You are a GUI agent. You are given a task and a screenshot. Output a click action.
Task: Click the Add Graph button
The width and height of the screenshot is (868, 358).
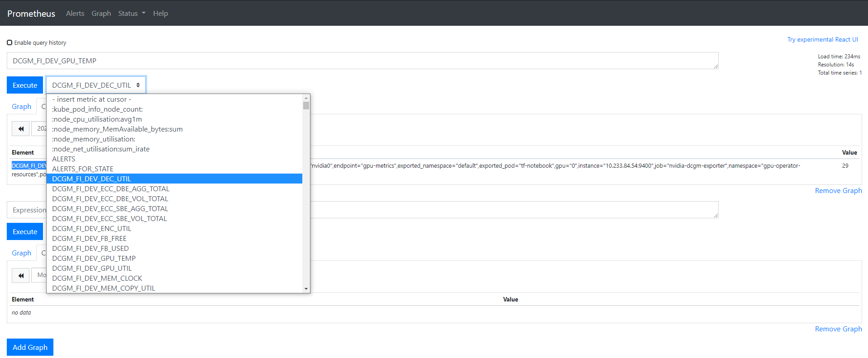point(30,347)
